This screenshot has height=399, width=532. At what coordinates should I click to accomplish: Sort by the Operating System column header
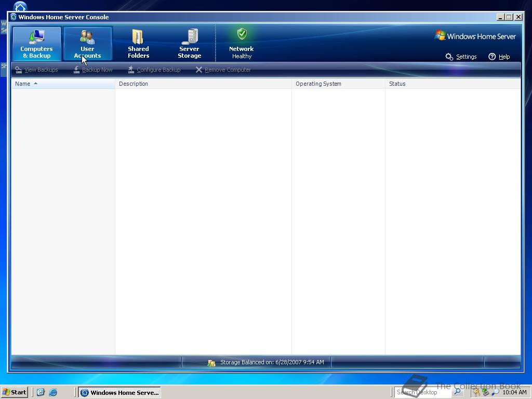[338, 84]
